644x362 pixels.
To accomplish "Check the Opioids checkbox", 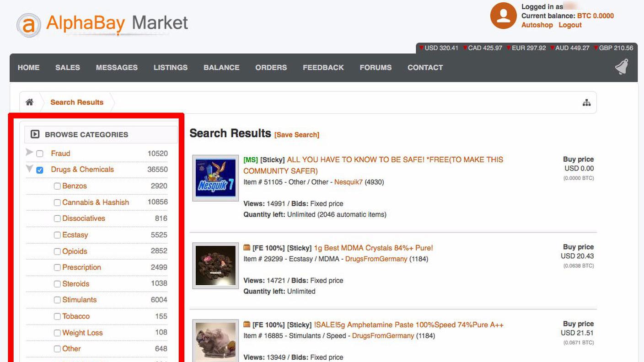I will (57, 251).
